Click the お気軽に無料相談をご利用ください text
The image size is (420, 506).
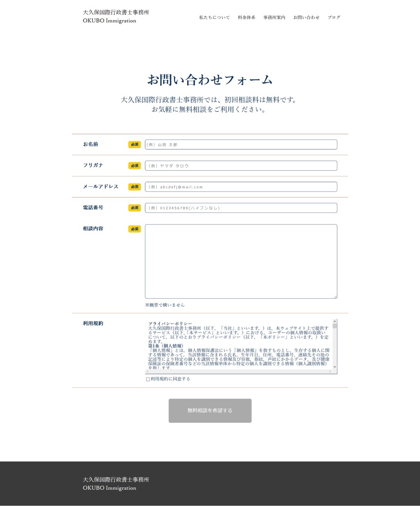tap(210, 109)
